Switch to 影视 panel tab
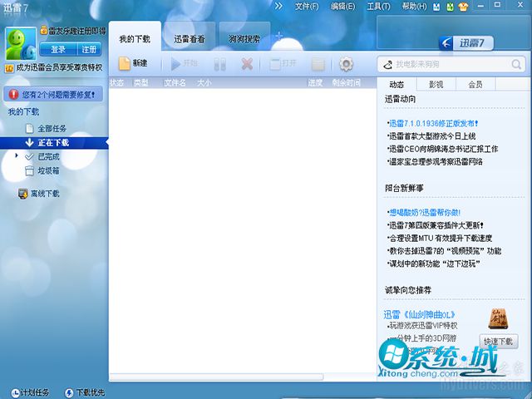 point(436,85)
